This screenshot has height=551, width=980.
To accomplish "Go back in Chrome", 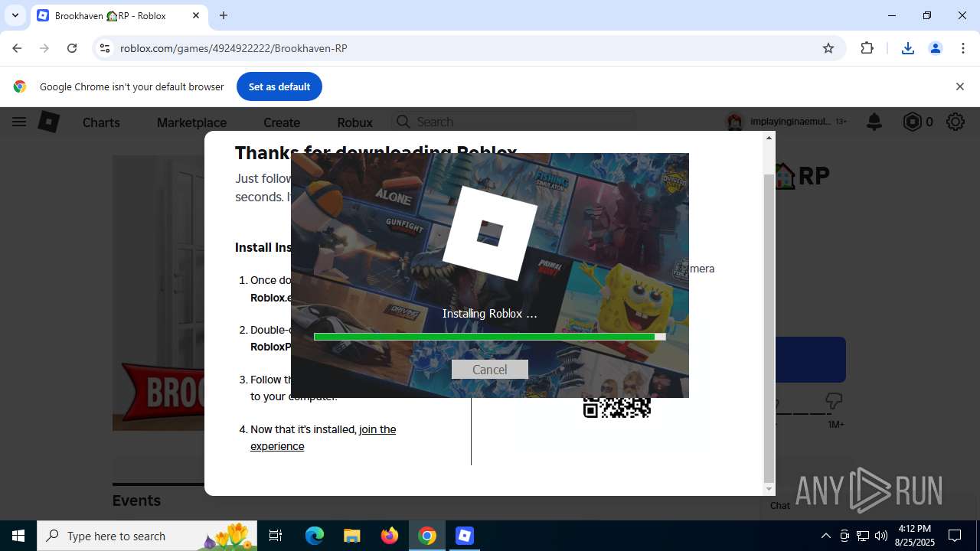I will tap(17, 48).
